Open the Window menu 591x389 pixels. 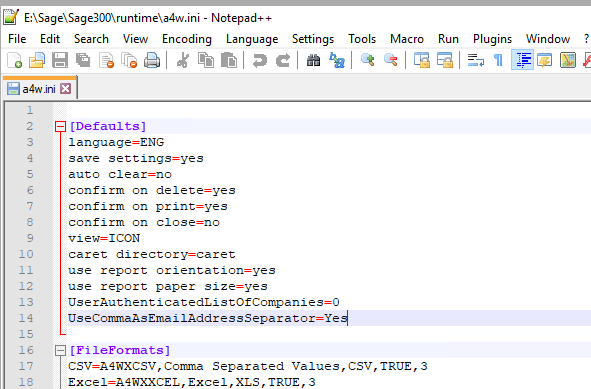click(x=548, y=39)
